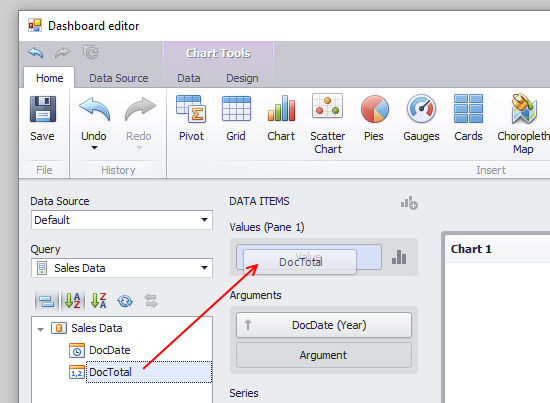Screen dimensions: 550x403
Task: Select the DocDate field in tree
Action: (109, 350)
